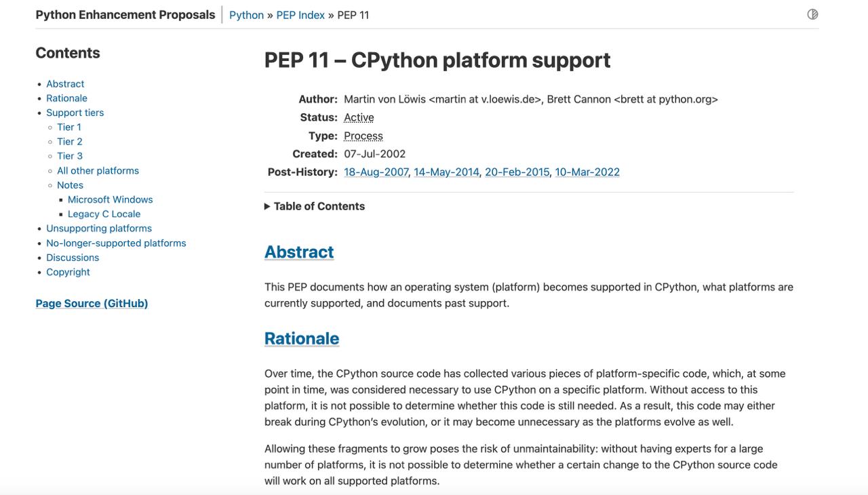Select Rationale in the Contents sidebar
The width and height of the screenshot is (868, 495).
point(66,98)
